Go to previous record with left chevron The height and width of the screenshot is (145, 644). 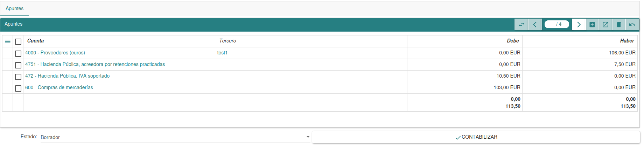535,25
